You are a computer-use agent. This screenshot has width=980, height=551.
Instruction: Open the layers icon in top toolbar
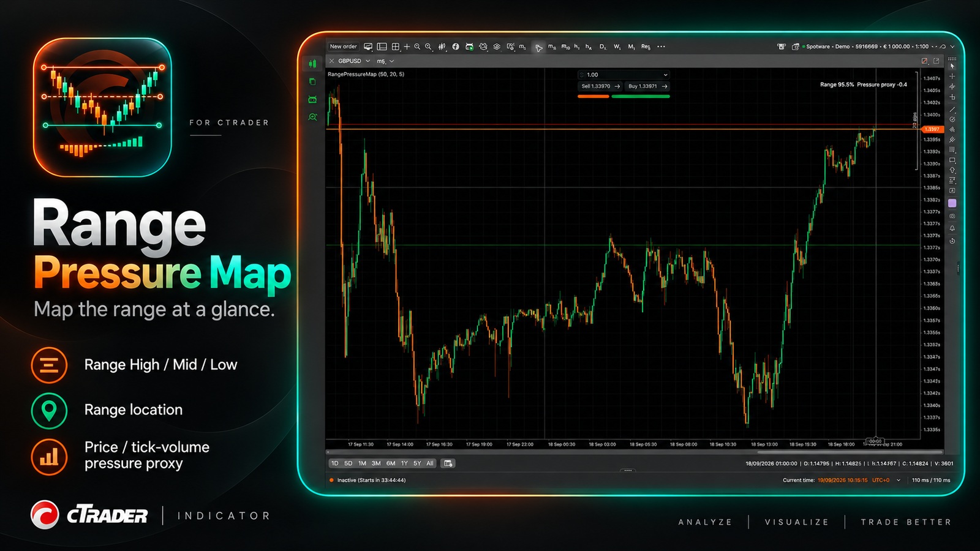pos(497,47)
